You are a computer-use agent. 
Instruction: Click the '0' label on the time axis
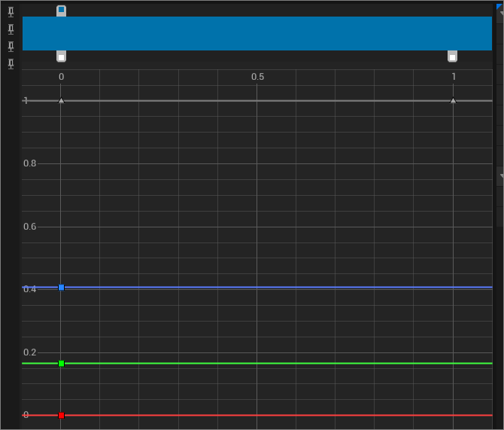point(62,77)
